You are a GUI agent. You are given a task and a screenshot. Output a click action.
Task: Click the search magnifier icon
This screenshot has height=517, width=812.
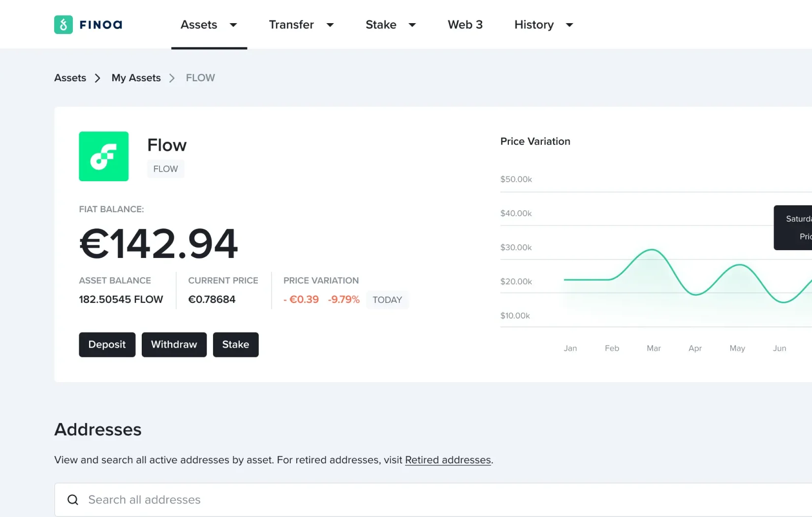tap(73, 500)
